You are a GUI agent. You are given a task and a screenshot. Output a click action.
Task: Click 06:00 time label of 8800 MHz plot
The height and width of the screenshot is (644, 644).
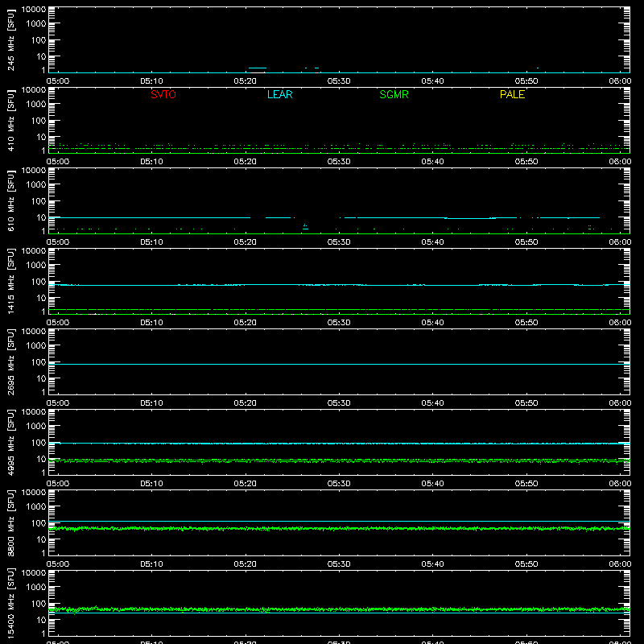(620, 564)
